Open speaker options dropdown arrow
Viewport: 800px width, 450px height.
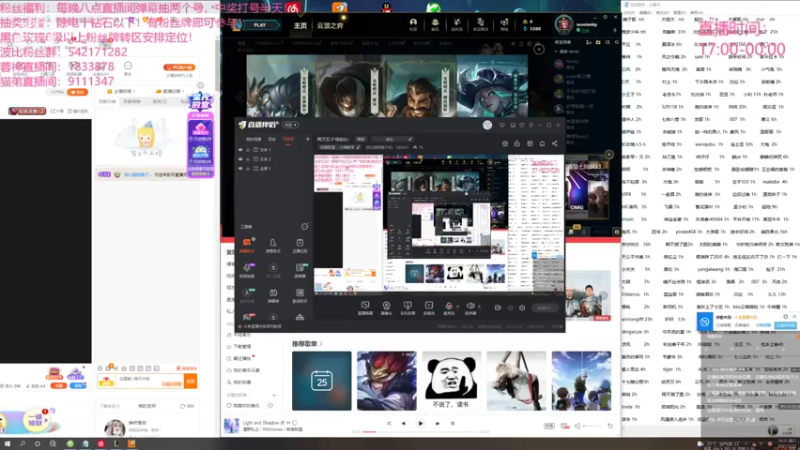(x=479, y=307)
